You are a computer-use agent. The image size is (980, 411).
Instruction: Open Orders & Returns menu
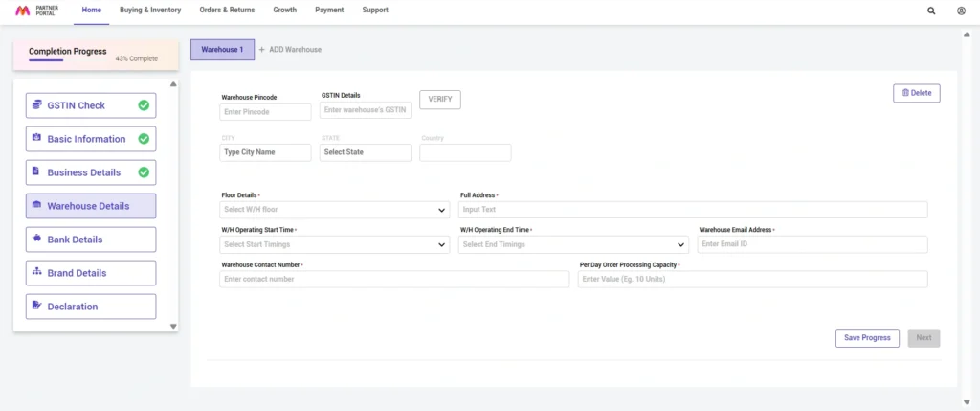[227, 10]
